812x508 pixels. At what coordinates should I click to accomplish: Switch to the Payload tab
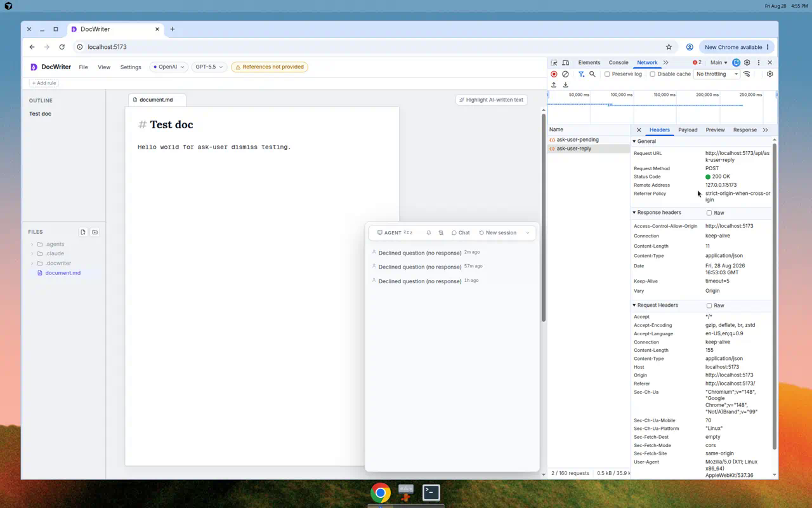coord(688,130)
